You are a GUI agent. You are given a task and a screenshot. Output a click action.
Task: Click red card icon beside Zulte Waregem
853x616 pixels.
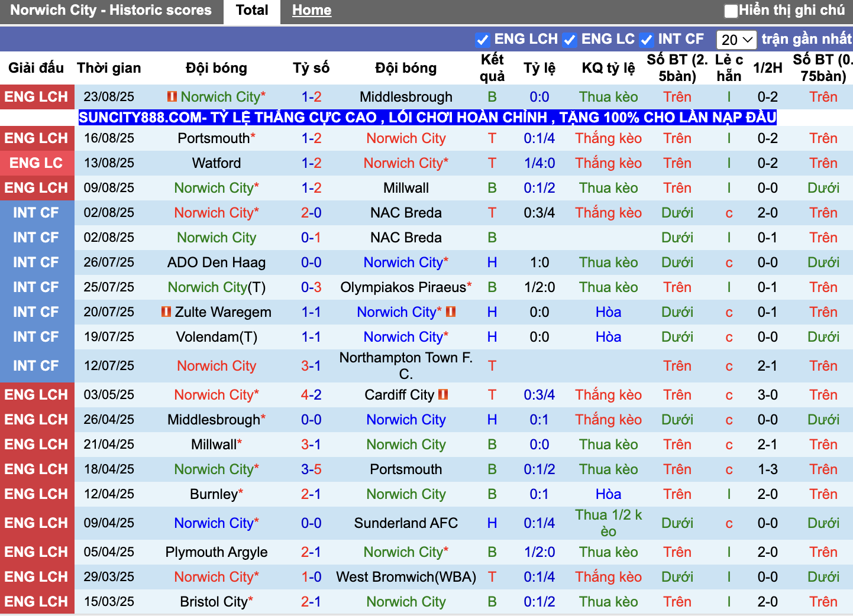166,311
